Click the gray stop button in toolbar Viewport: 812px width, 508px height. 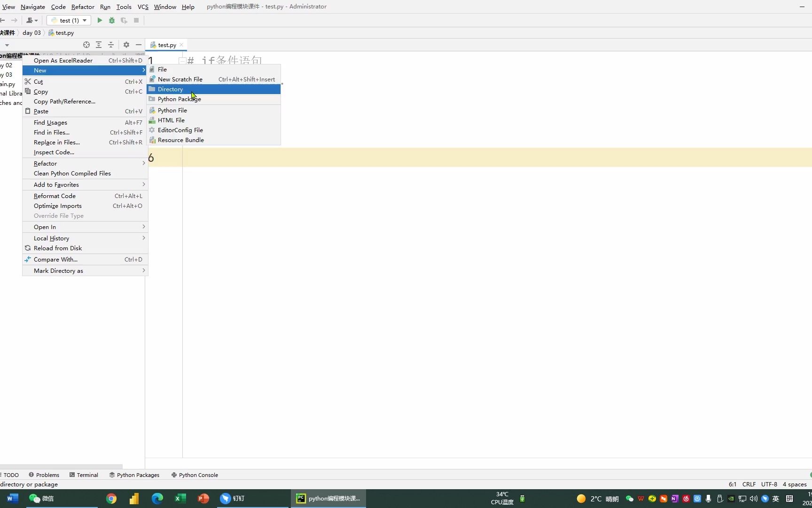point(136,20)
